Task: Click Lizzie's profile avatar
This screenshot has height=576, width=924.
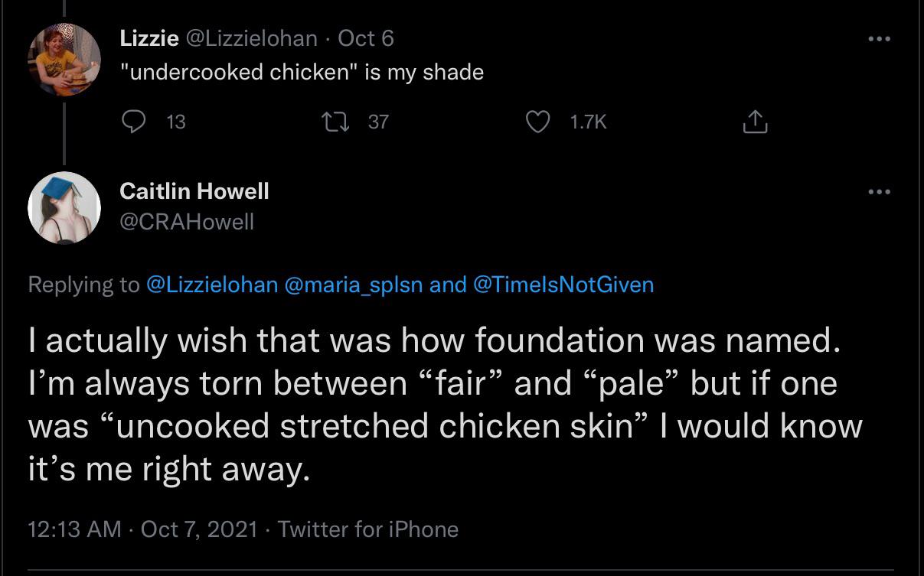Action: (65, 57)
